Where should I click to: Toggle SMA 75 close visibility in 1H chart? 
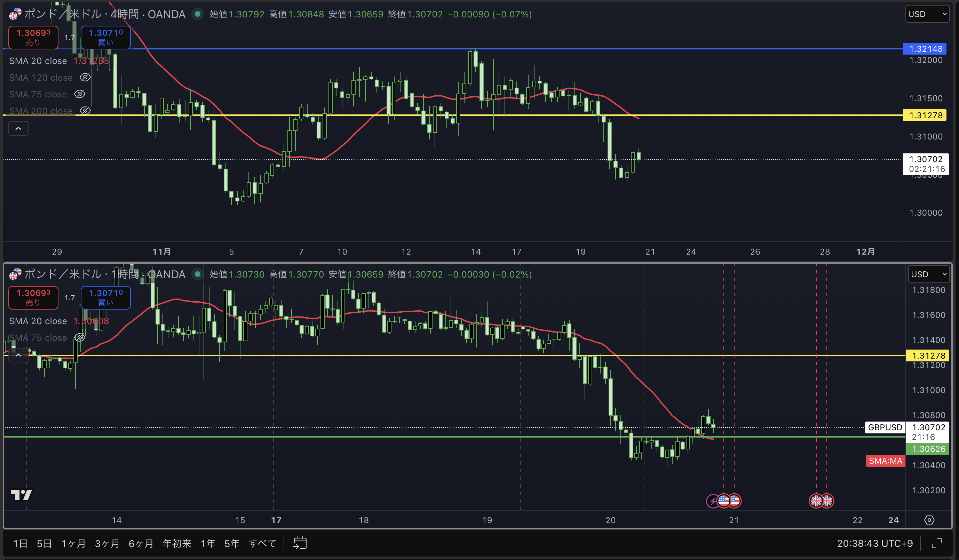(80, 337)
